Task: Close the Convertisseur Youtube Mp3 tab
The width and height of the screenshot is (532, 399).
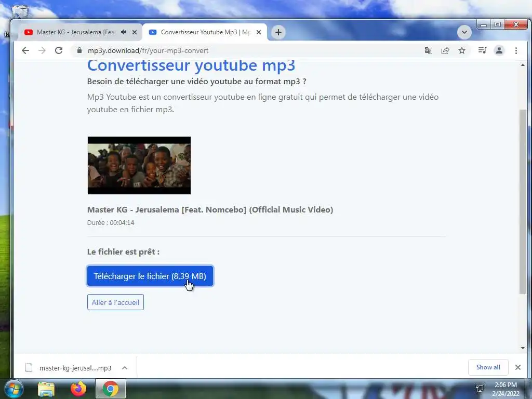Action: (x=259, y=32)
